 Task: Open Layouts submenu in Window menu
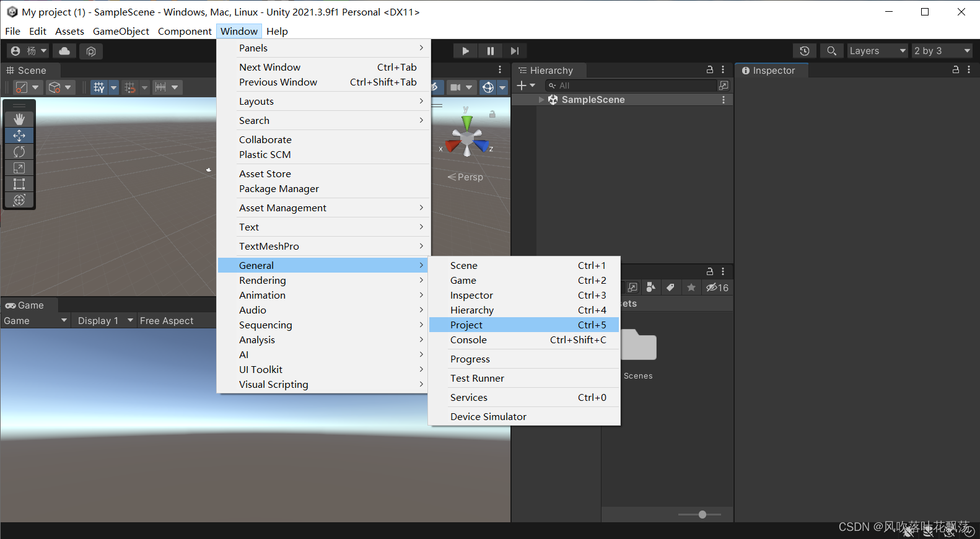click(323, 101)
